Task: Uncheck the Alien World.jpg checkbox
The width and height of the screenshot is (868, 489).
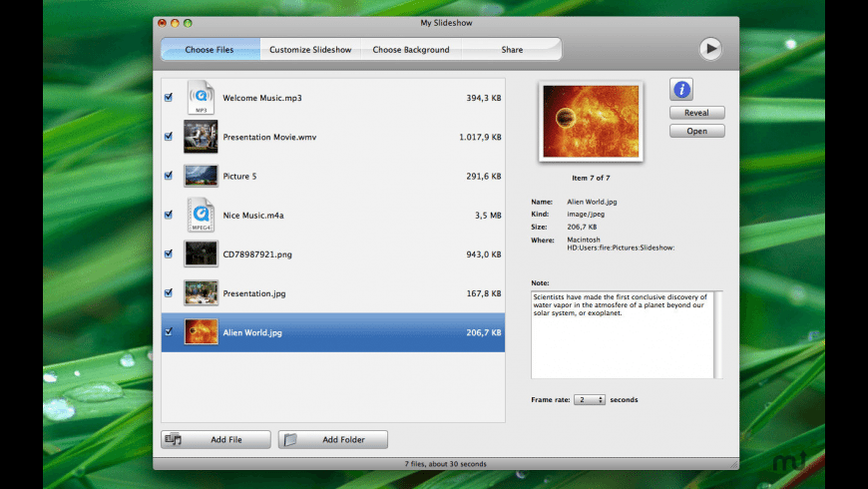Action: 169,332
